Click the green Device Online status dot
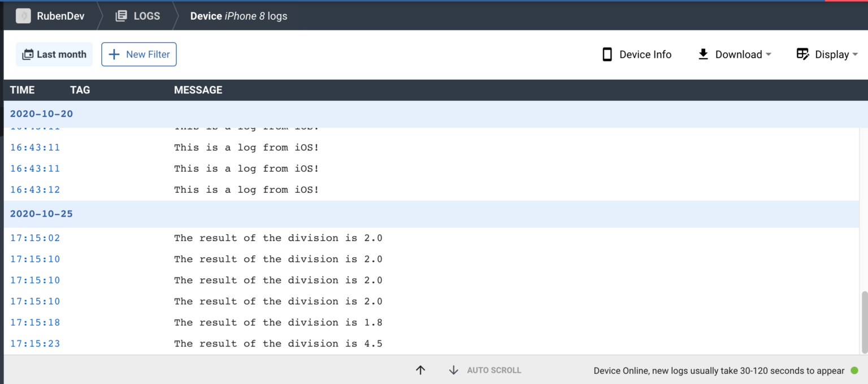868x384 pixels. pyautogui.click(x=853, y=370)
